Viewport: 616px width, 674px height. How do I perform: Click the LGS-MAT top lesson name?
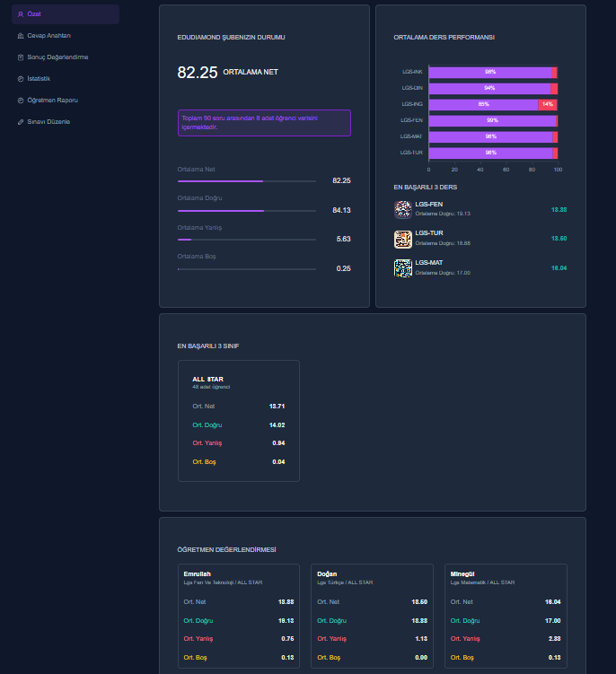[x=429, y=263]
